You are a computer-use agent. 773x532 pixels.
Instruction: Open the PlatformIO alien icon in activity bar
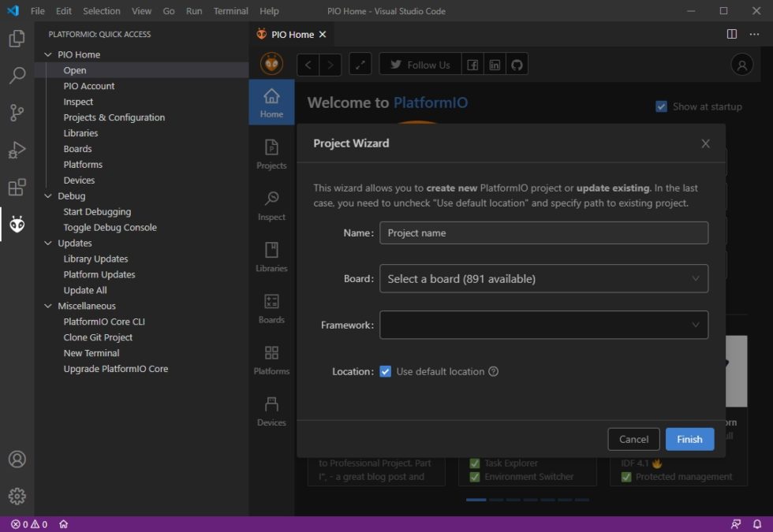point(17,225)
